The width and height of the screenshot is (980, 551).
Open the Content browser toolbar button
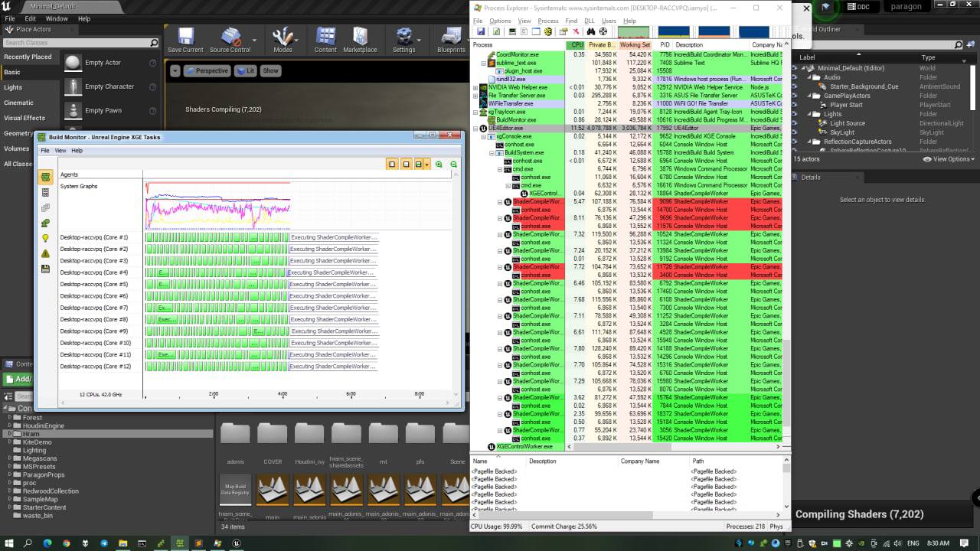click(325, 41)
